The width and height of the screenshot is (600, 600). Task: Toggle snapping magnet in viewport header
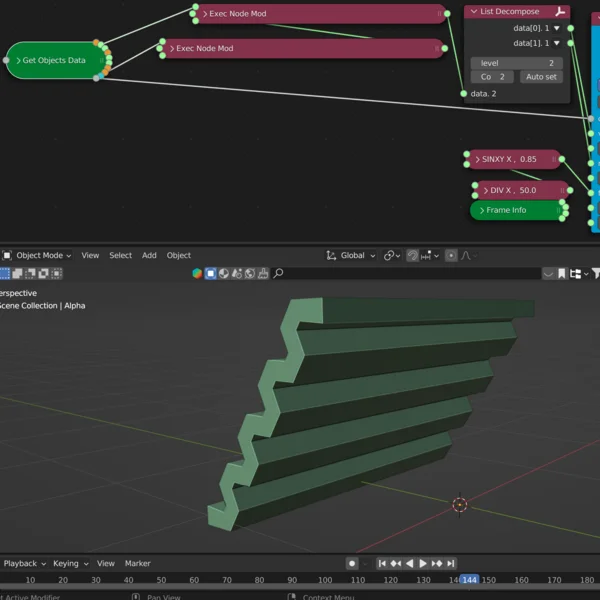tap(413, 255)
